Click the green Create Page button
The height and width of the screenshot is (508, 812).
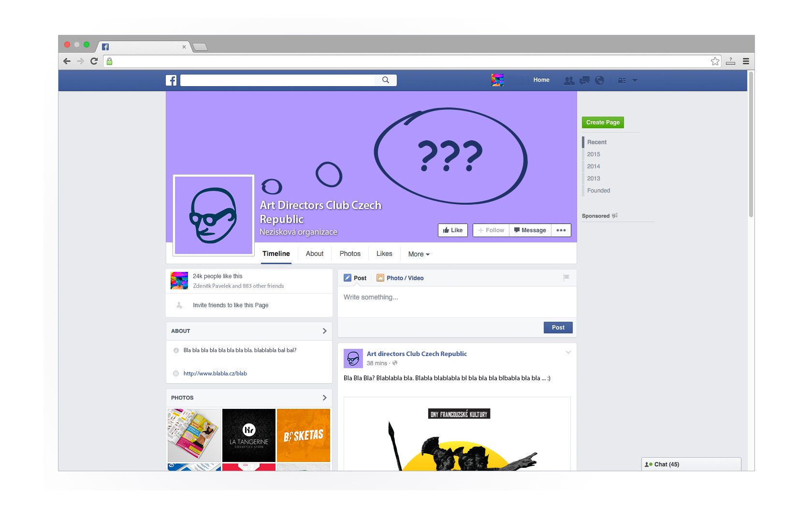coord(603,122)
